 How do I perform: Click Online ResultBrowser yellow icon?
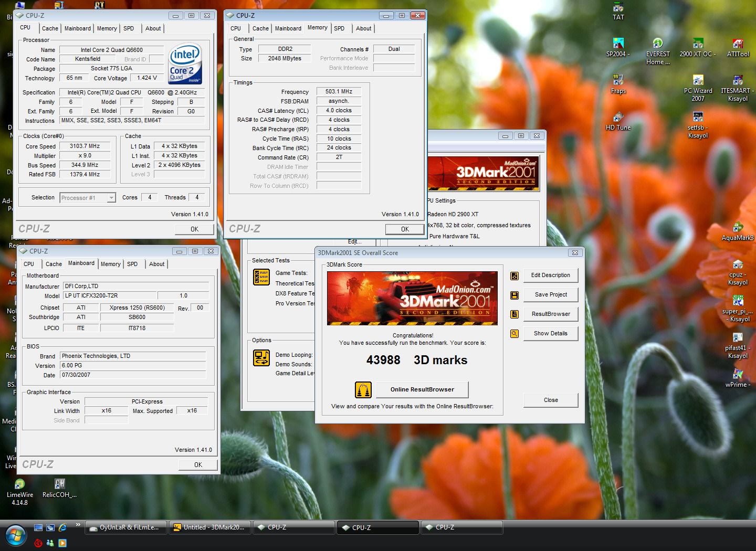[363, 390]
